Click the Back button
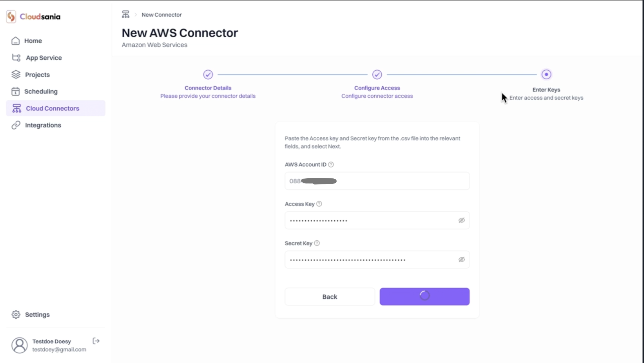644x363 pixels. click(330, 297)
